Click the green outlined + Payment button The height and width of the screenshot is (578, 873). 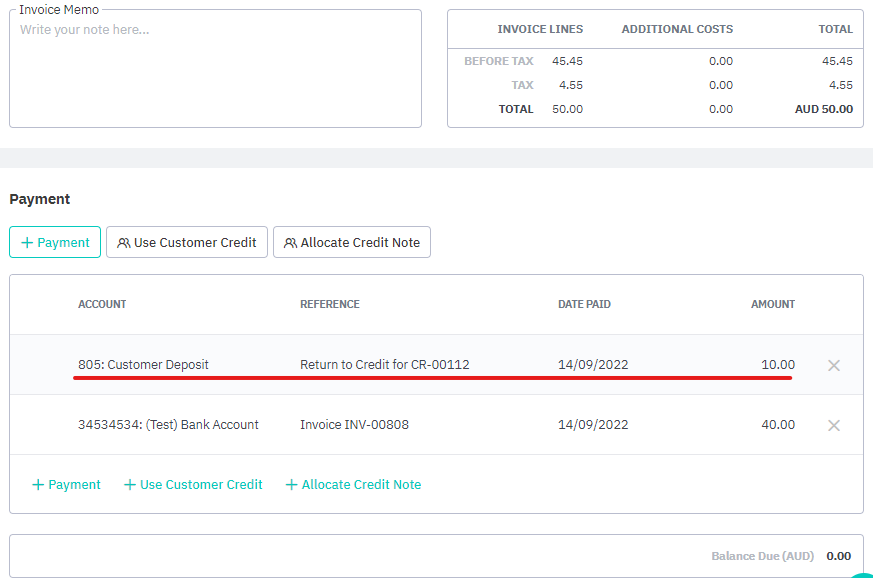coord(55,242)
